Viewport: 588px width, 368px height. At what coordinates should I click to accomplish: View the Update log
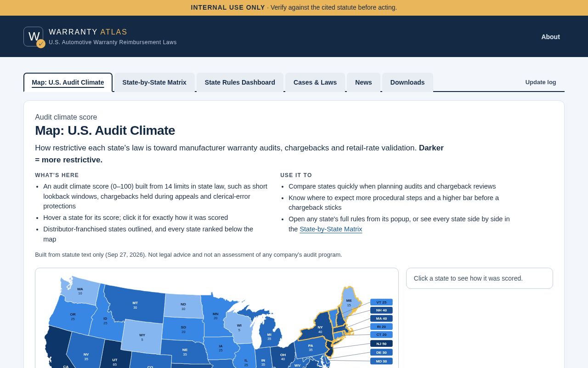click(541, 82)
